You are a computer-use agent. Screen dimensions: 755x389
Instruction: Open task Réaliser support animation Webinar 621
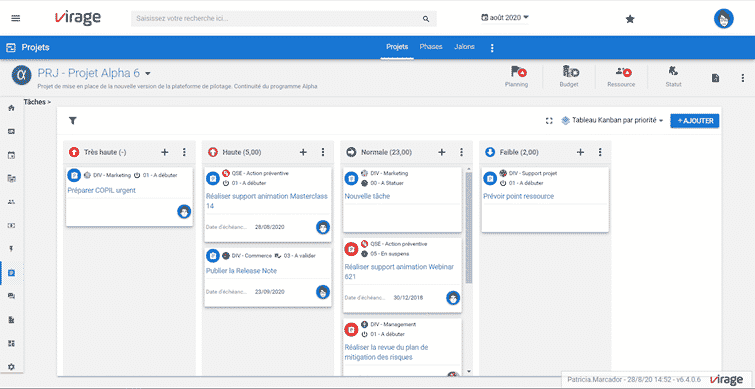pyautogui.click(x=399, y=272)
